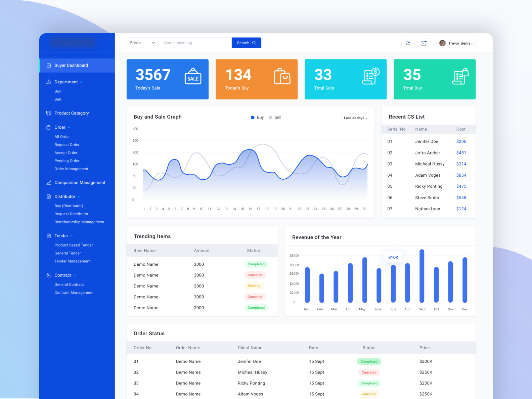Click the SALE tag icon
532x399 pixels.
tap(193, 76)
